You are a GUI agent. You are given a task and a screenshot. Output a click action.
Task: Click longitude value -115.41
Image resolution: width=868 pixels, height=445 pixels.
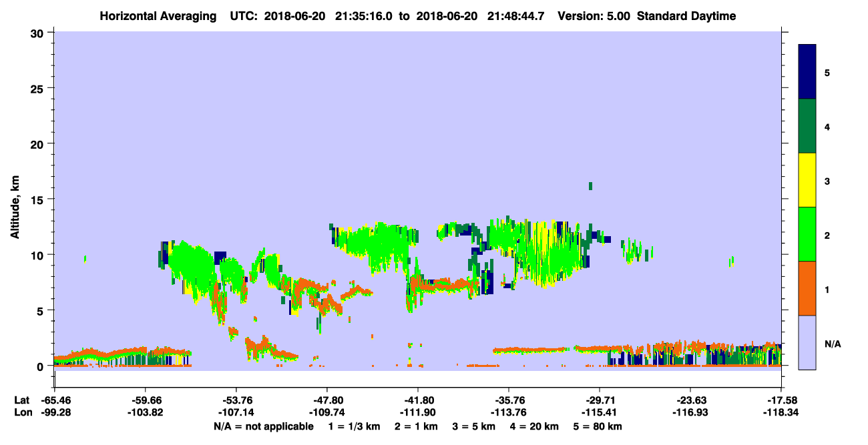click(599, 412)
